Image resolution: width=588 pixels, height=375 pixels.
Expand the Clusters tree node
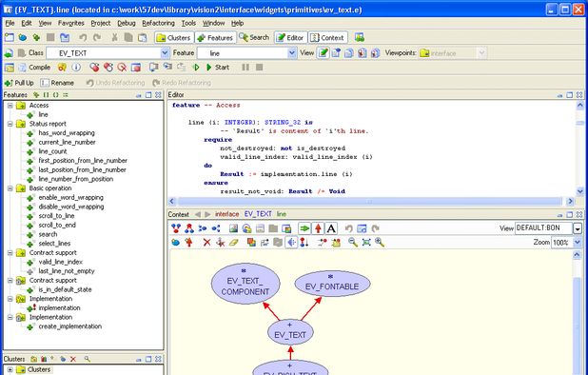tap(10, 369)
